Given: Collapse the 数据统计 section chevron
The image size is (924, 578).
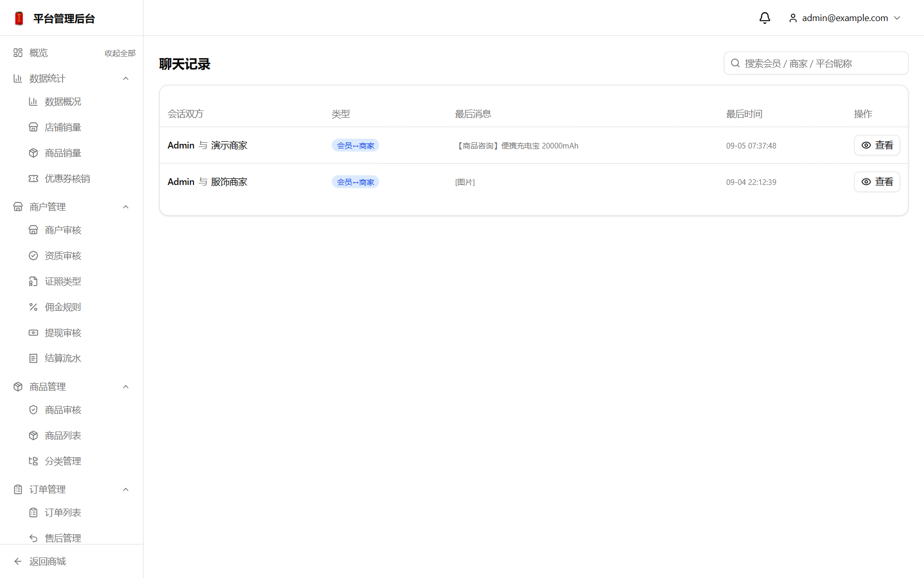Looking at the screenshot, I should coord(126,78).
